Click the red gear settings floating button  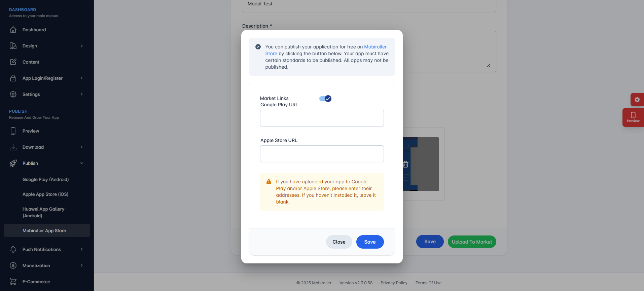637,100
